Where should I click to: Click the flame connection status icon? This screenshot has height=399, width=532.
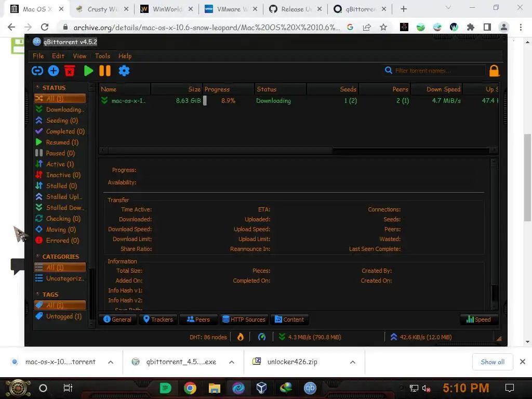pyautogui.click(x=240, y=337)
